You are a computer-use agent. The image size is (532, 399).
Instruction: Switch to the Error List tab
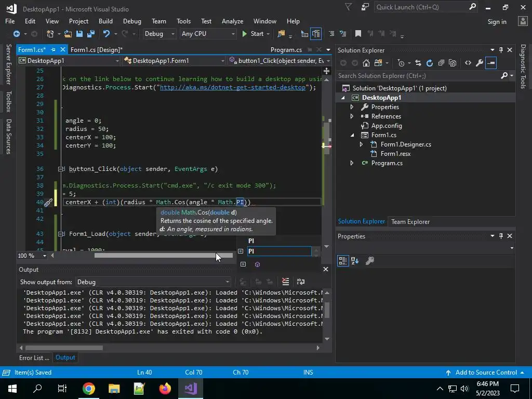tap(34, 357)
